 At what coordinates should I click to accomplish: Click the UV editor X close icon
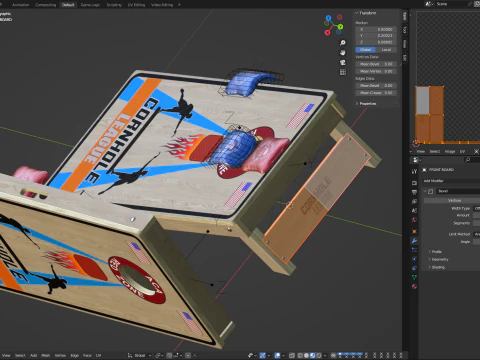coord(476,151)
